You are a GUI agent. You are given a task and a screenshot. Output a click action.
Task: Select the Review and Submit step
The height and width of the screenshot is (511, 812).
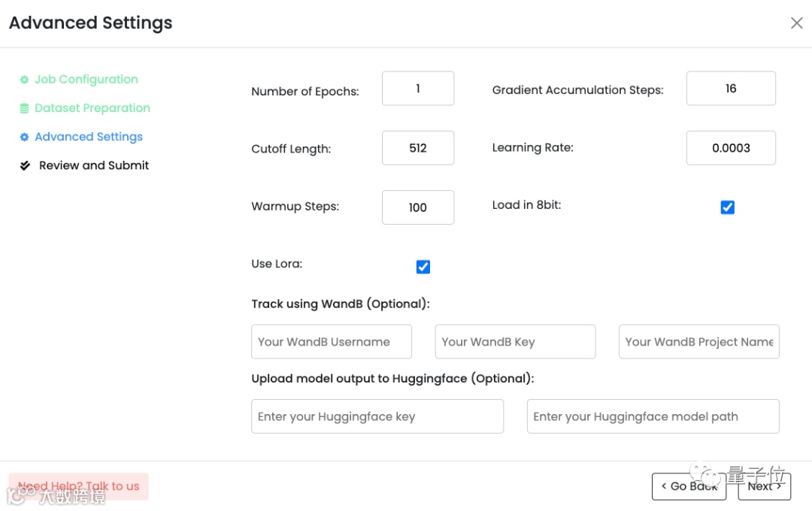coord(94,165)
